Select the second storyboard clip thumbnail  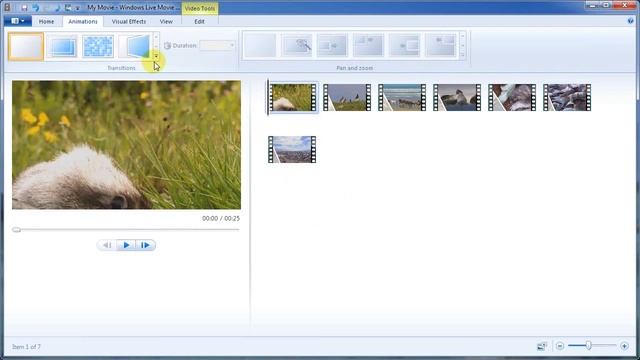coord(347,98)
